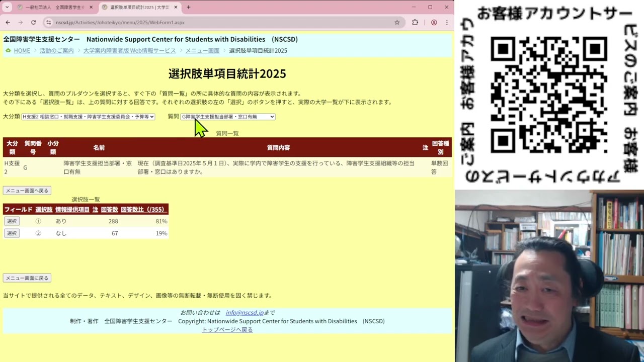Click the site info icon in address bar
This screenshot has height=362, width=644.
(x=49, y=23)
